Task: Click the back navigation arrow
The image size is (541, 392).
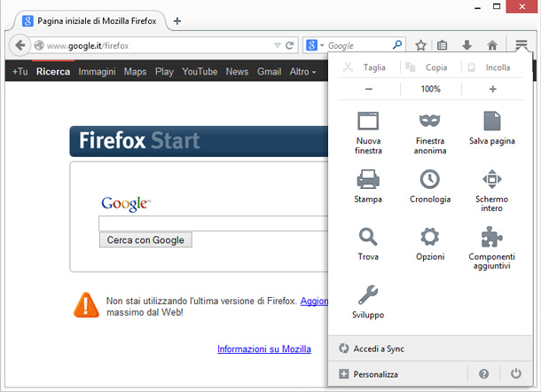Action: pos(20,45)
